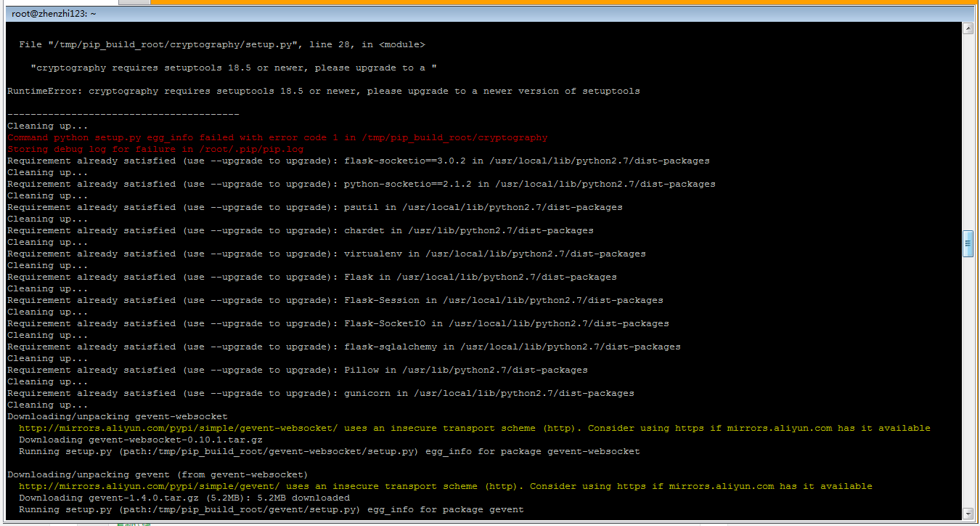Click 'Downloading gevent-1.4.0.tar.gz (5.2MB)' line
Viewport: 980px width, 526px height.
coord(184,498)
